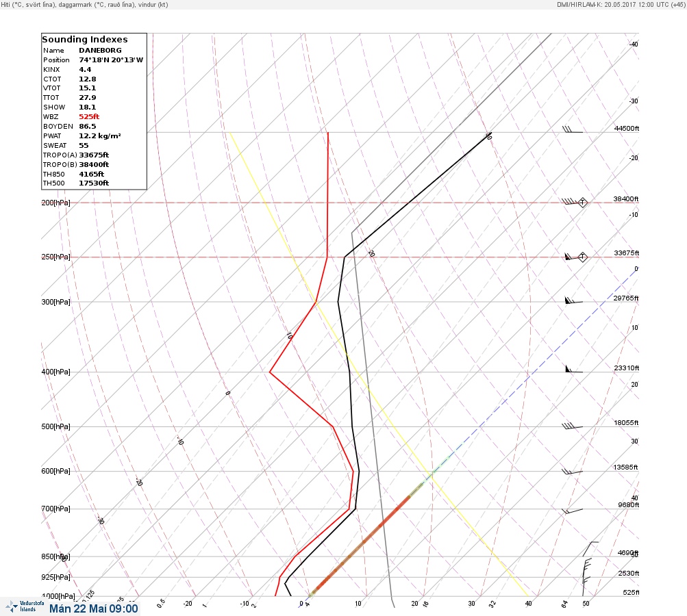Image resolution: width=687 pixels, height=616 pixels.
Task: Click the red WBZ value 525ft
Action: tap(89, 117)
